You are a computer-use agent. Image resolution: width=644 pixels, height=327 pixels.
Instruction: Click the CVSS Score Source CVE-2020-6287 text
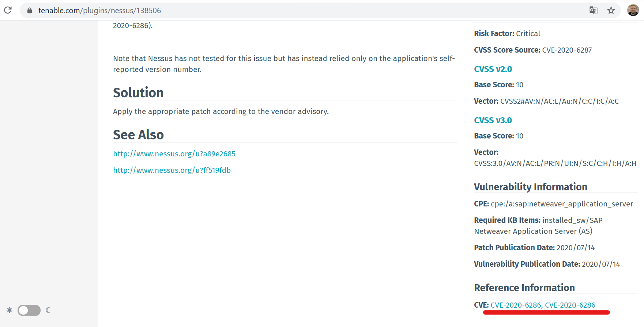pos(533,50)
